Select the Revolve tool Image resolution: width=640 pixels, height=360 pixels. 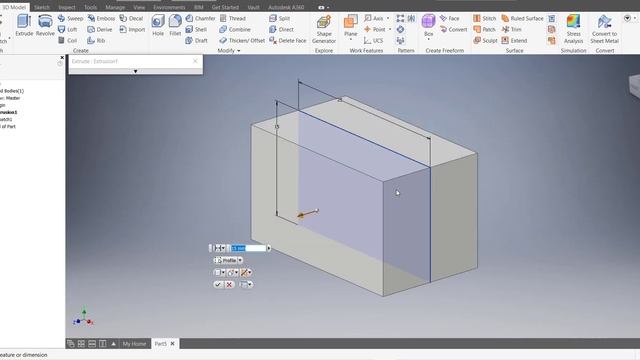45,25
